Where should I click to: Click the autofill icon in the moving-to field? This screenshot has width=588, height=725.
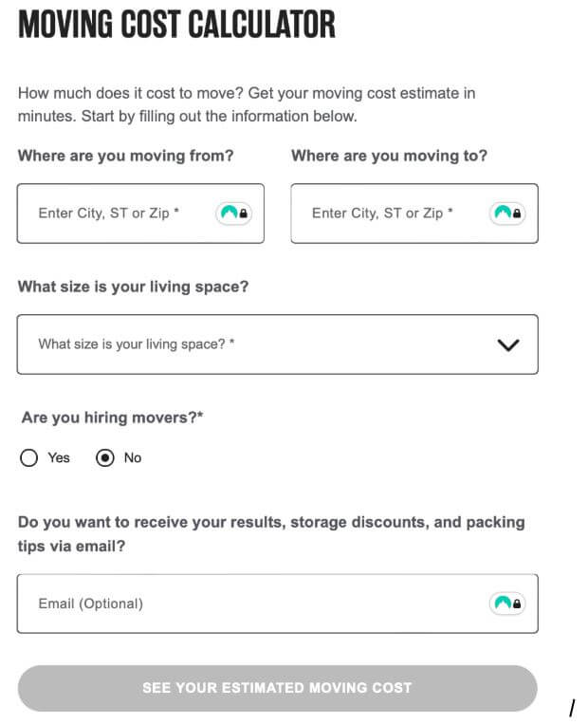tap(506, 214)
